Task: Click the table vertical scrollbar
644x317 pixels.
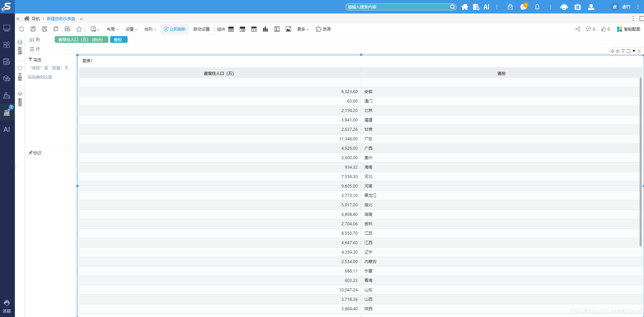Action: [x=640, y=162]
